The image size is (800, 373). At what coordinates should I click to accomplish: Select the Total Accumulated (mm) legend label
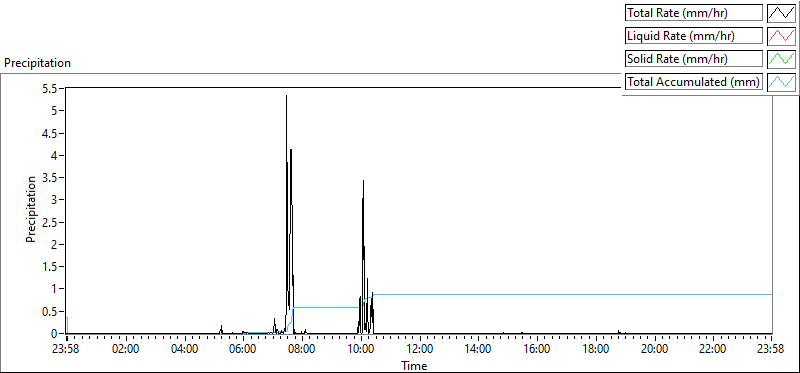click(x=694, y=82)
